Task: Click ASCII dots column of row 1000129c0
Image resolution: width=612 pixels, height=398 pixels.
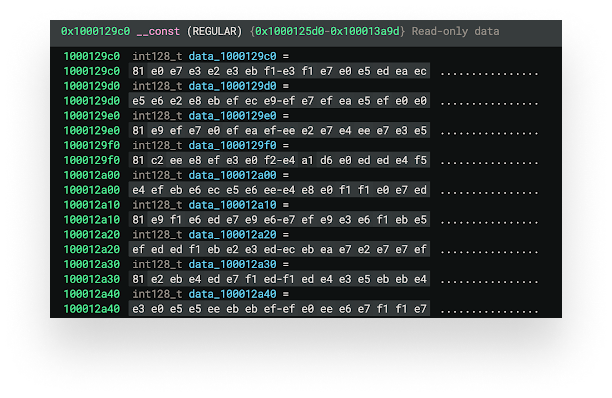Action: 489,73
